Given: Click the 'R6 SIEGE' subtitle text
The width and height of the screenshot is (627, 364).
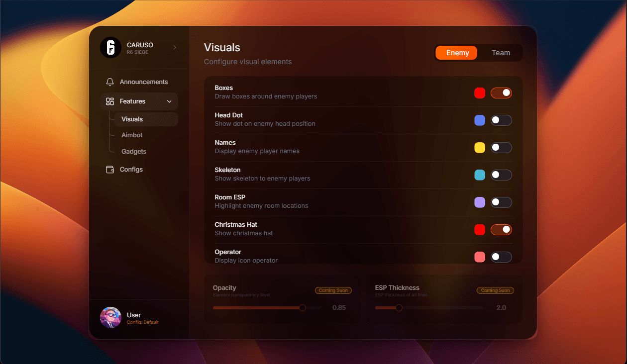Looking at the screenshot, I should [x=137, y=52].
